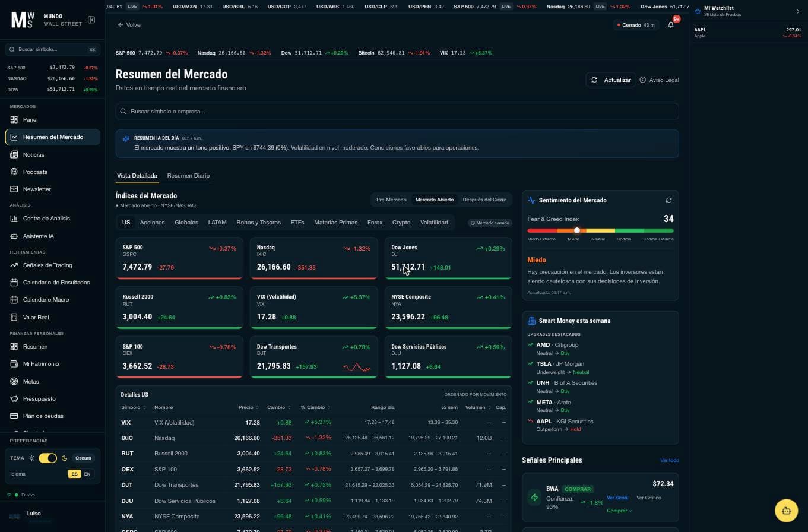This screenshot has height=532, width=808.
Task: Select the Crypto market tab
Action: (x=401, y=223)
